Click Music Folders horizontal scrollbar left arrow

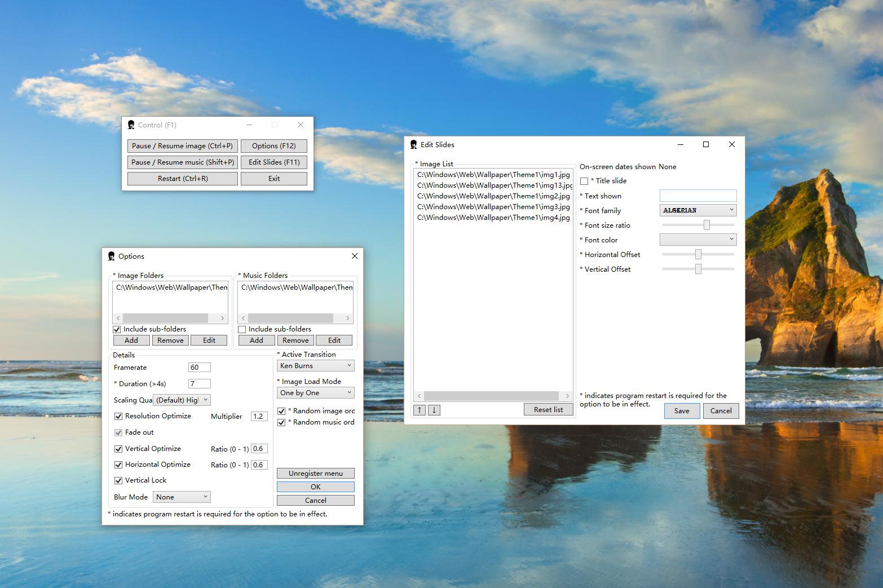244,319
